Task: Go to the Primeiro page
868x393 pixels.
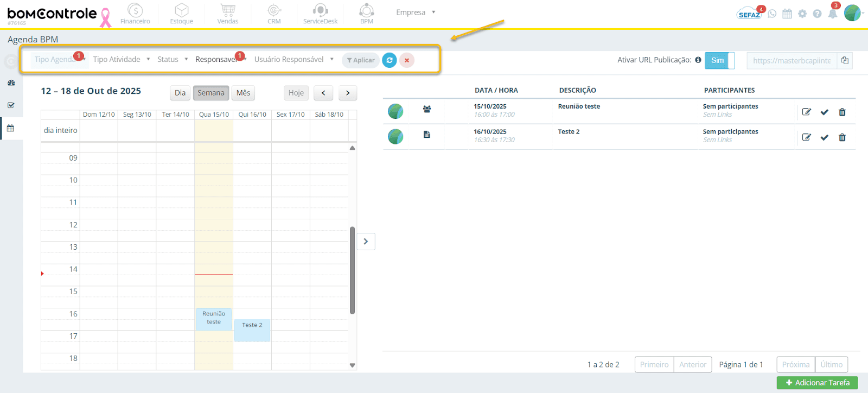Action: click(x=654, y=365)
